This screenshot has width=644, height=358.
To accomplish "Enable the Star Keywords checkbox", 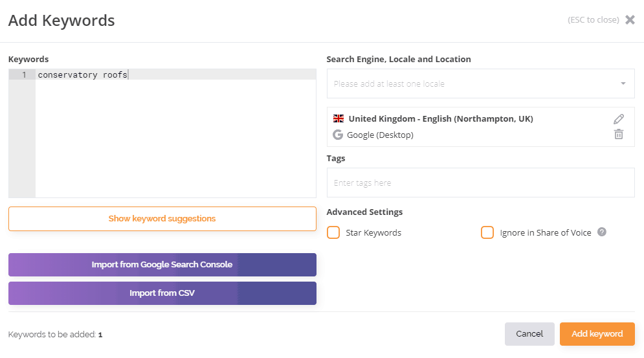I will (333, 232).
